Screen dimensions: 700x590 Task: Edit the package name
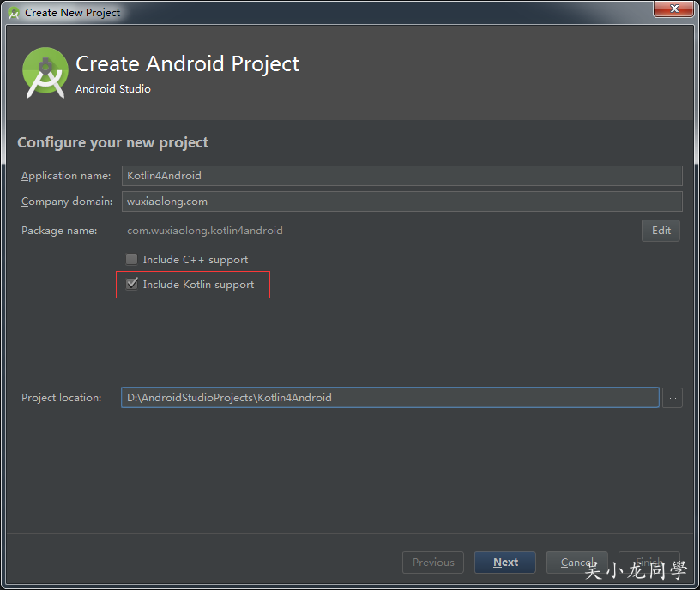pos(661,231)
